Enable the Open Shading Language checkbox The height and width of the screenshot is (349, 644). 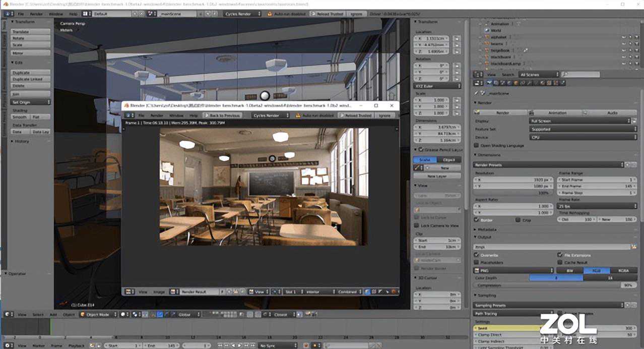(x=477, y=146)
